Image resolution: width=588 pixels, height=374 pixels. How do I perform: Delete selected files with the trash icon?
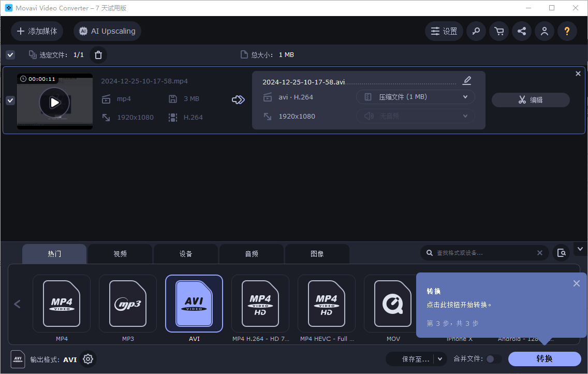click(98, 54)
